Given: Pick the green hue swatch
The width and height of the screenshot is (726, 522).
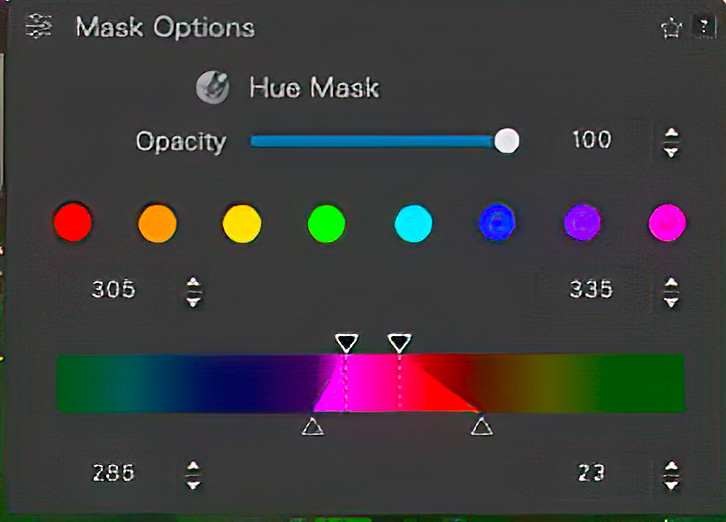Looking at the screenshot, I should click(326, 223).
